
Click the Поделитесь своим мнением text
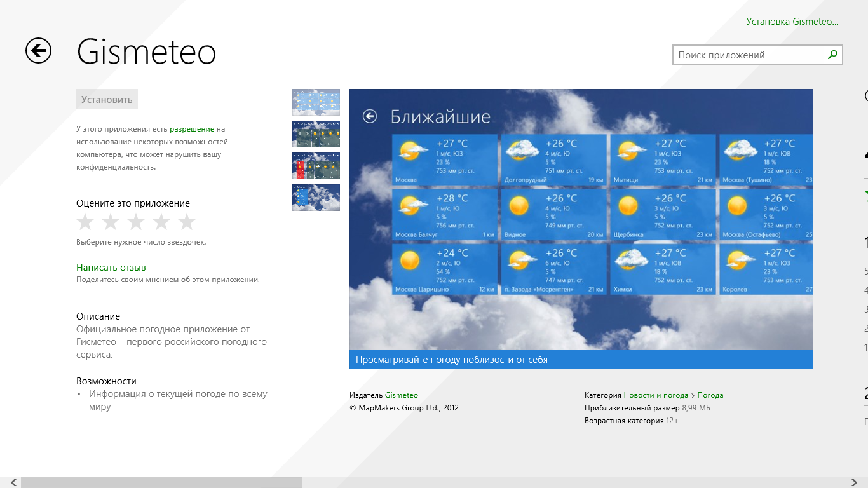click(x=168, y=280)
